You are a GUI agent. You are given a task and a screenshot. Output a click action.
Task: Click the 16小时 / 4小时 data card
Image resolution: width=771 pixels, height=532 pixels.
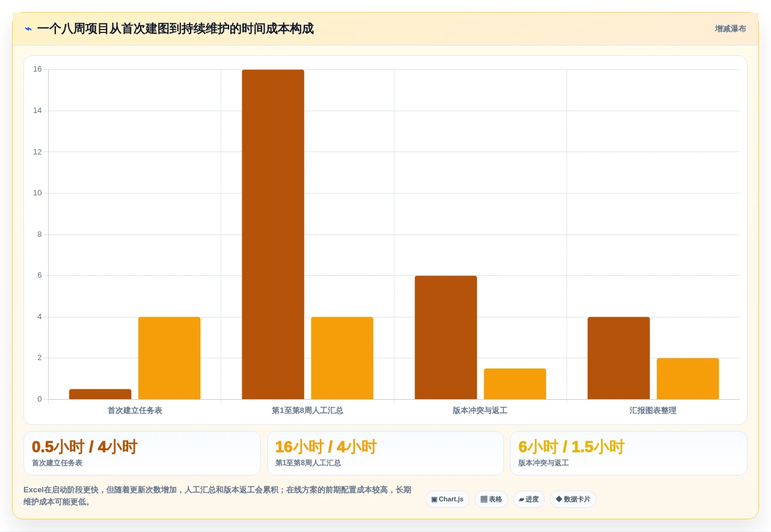coord(385,453)
